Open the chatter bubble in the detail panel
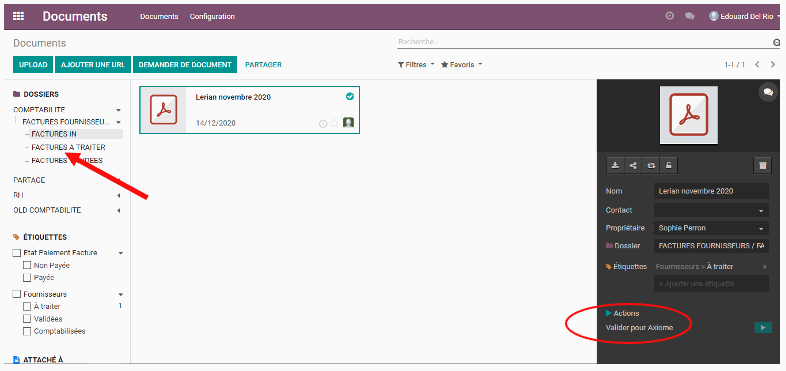Viewport: 786px width, 371px height. point(768,92)
